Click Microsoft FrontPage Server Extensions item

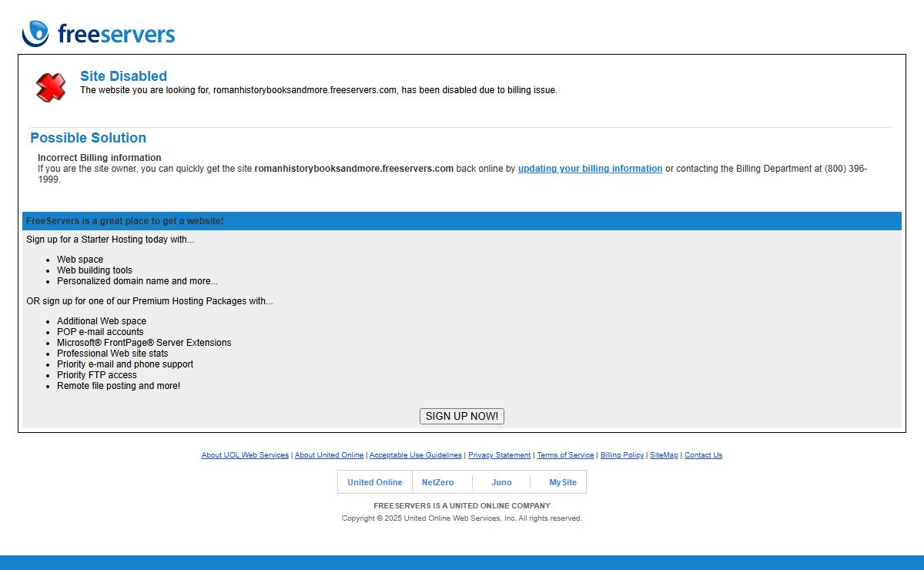[144, 343]
